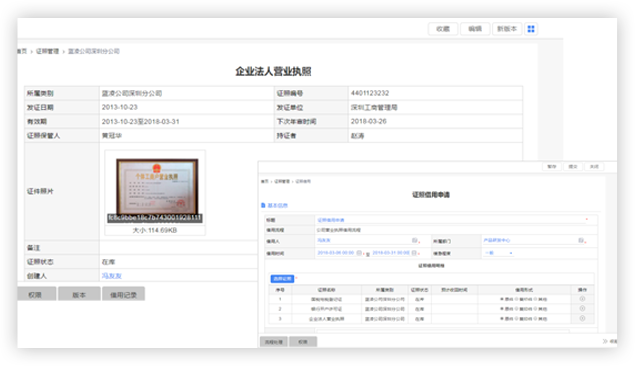Open the blue four-square grid menu icon
The height and width of the screenshot is (366, 635).
pos(531,29)
